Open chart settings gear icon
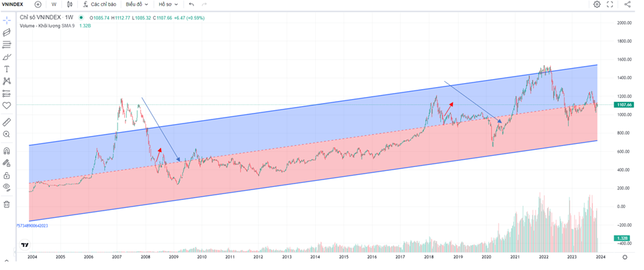The height and width of the screenshot is (270, 644). pyautogui.click(x=596, y=4)
